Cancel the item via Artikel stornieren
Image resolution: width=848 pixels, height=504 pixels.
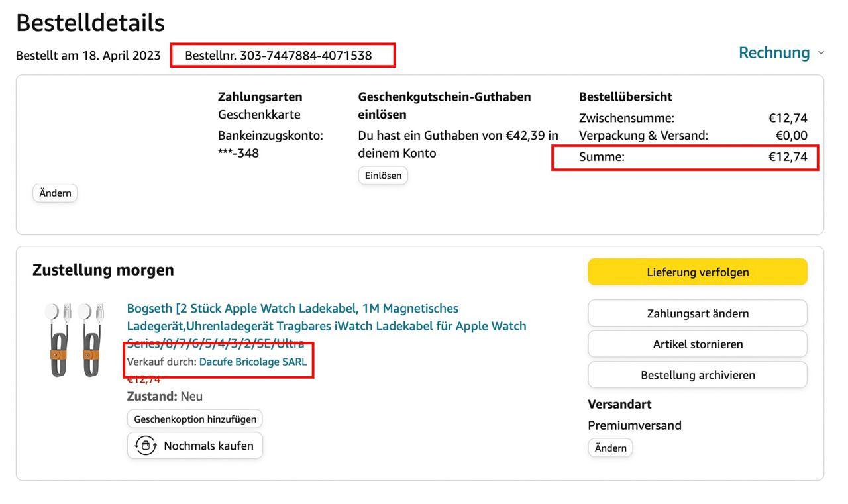697,344
